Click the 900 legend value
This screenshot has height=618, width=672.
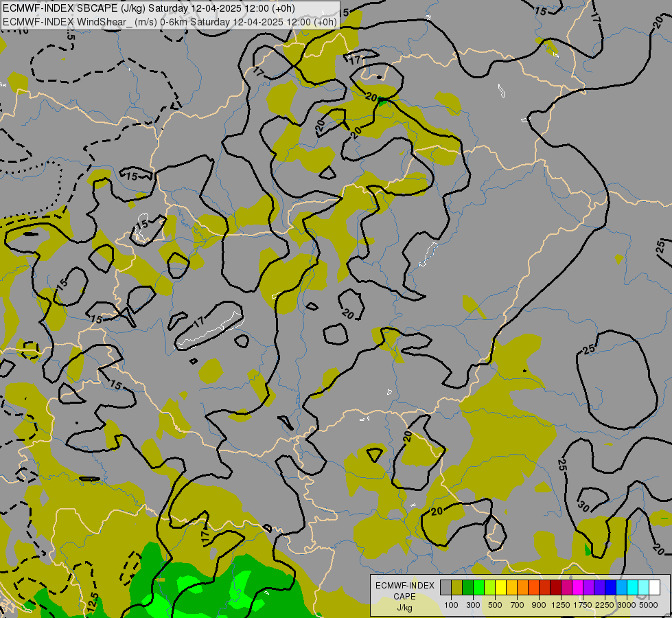click(x=539, y=605)
